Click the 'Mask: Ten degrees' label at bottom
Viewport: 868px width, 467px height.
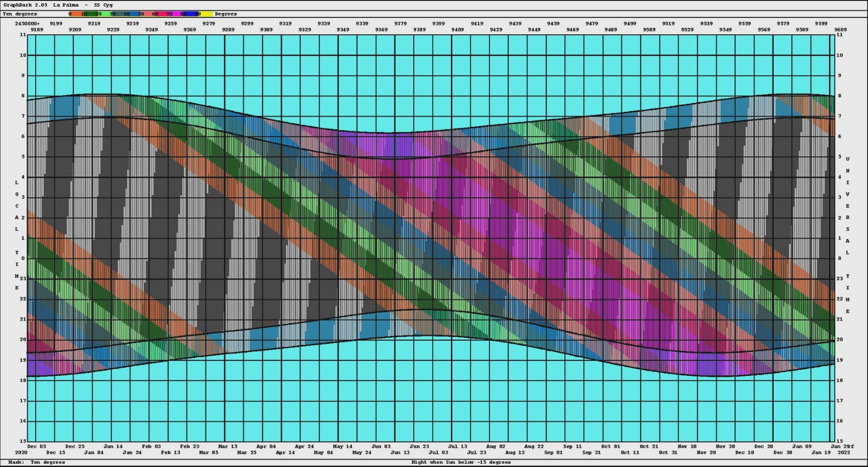click(x=37, y=462)
